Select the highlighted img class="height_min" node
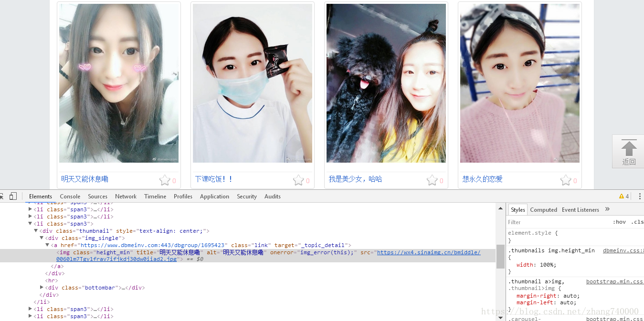The image size is (644, 321). [248, 256]
